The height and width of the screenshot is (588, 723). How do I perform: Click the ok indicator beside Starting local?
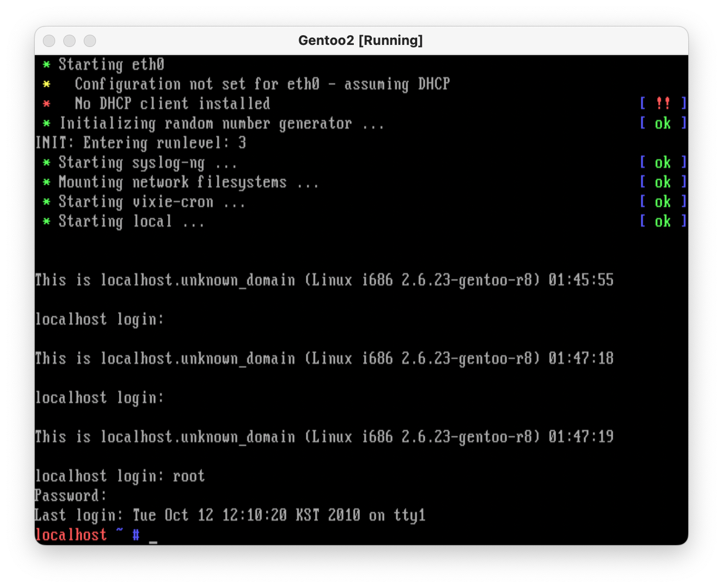point(662,221)
